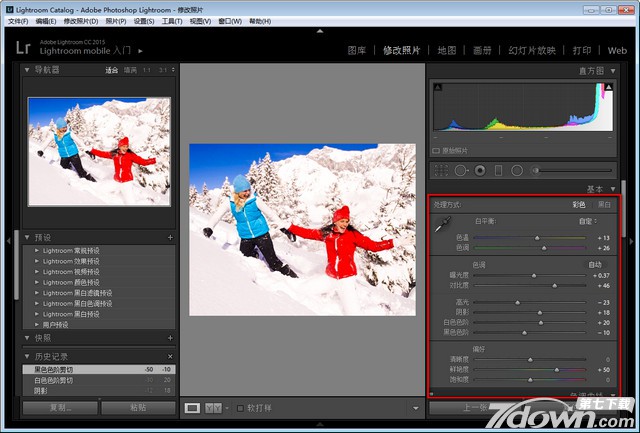Select the Crop Overlay tool

pyautogui.click(x=441, y=171)
